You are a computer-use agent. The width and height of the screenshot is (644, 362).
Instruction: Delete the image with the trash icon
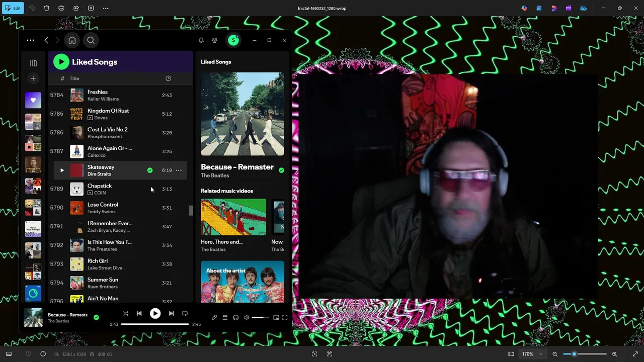pos(46,8)
